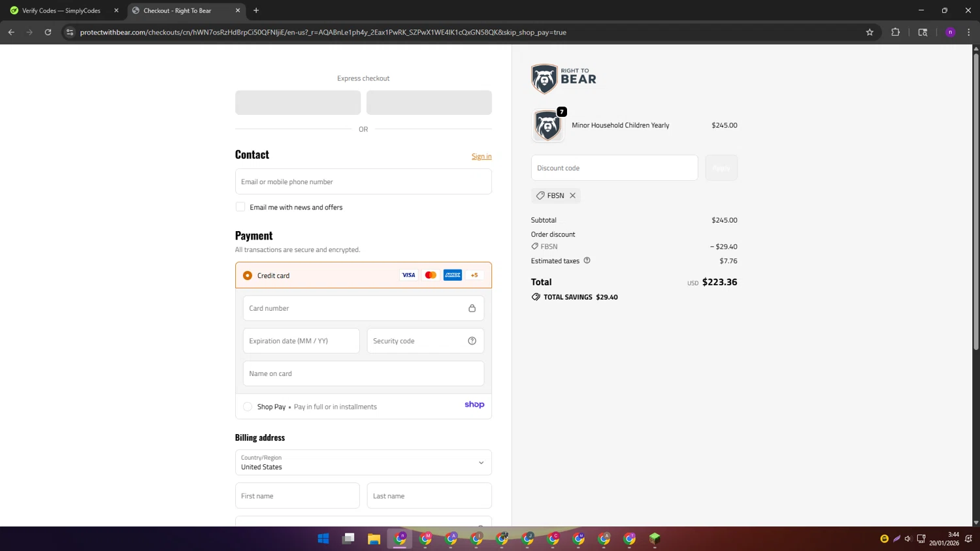Focus the Discount code field
980x551 pixels.
click(614, 168)
